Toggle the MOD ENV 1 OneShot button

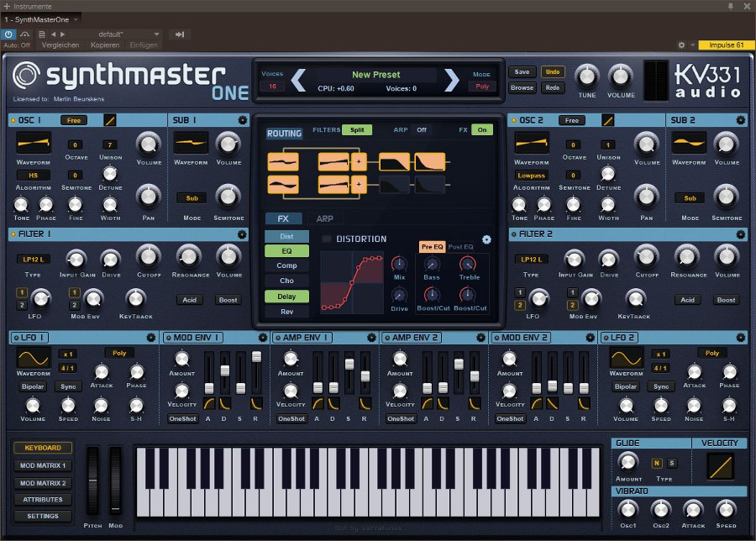coord(183,418)
